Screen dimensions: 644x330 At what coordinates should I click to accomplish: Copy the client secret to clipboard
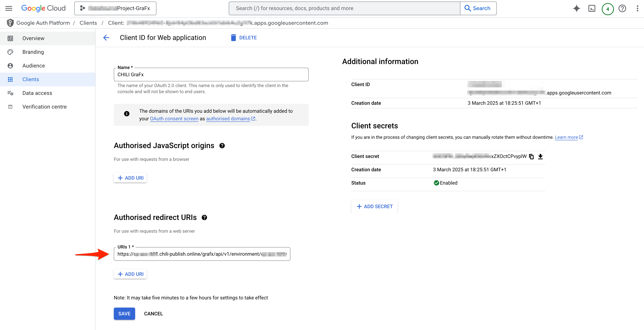tap(532, 157)
